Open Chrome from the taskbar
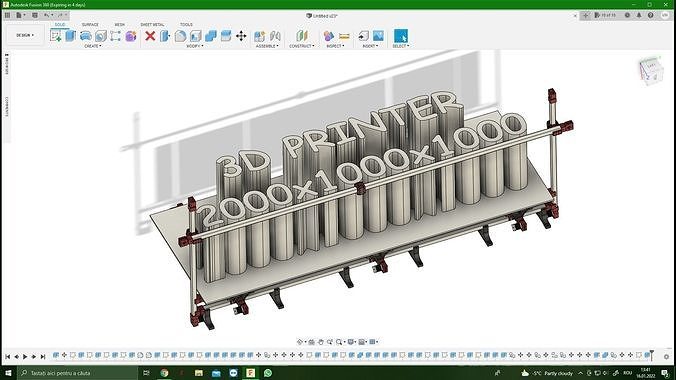This screenshot has height=380, width=676. tap(164, 373)
